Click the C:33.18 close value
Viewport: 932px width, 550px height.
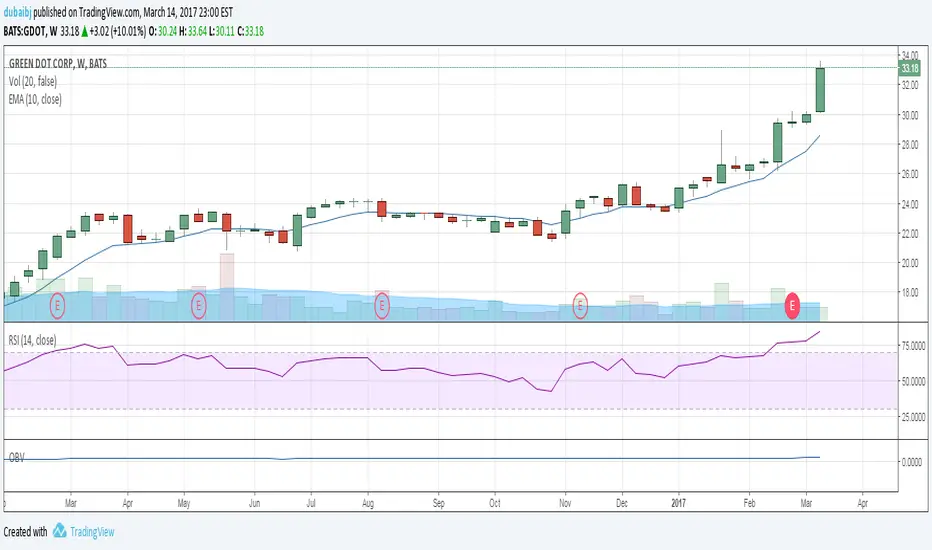(250, 32)
